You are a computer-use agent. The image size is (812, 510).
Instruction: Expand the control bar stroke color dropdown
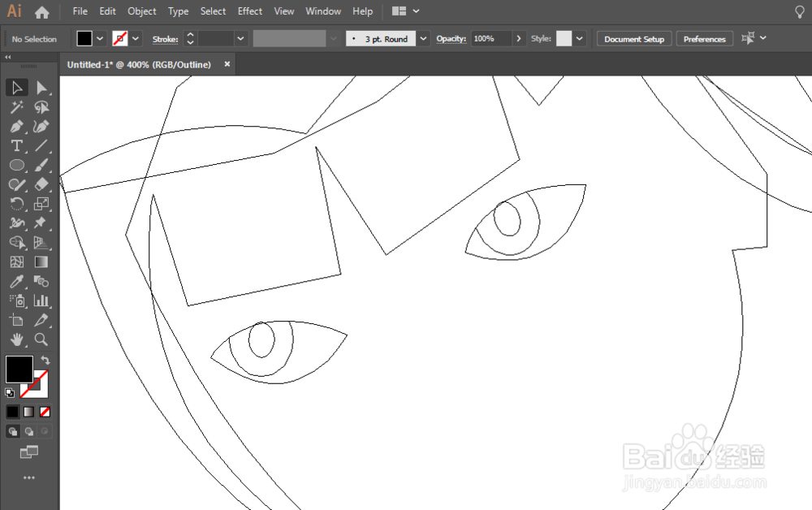coord(136,38)
